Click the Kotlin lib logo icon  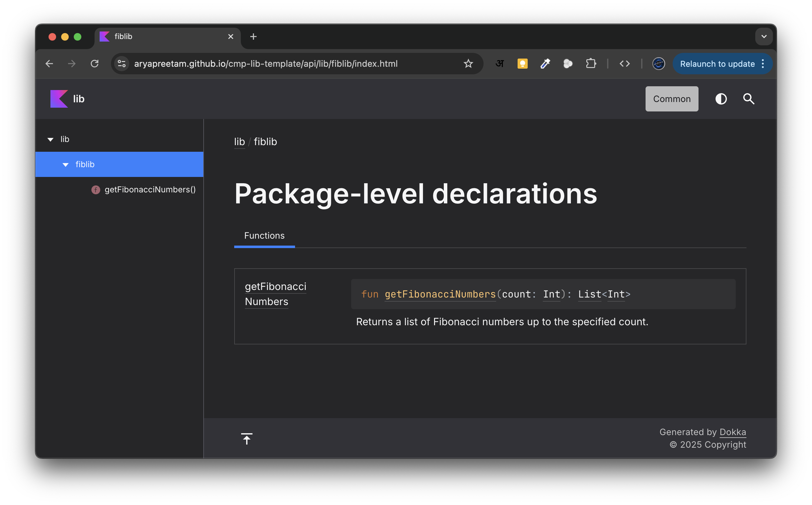[x=59, y=99]
